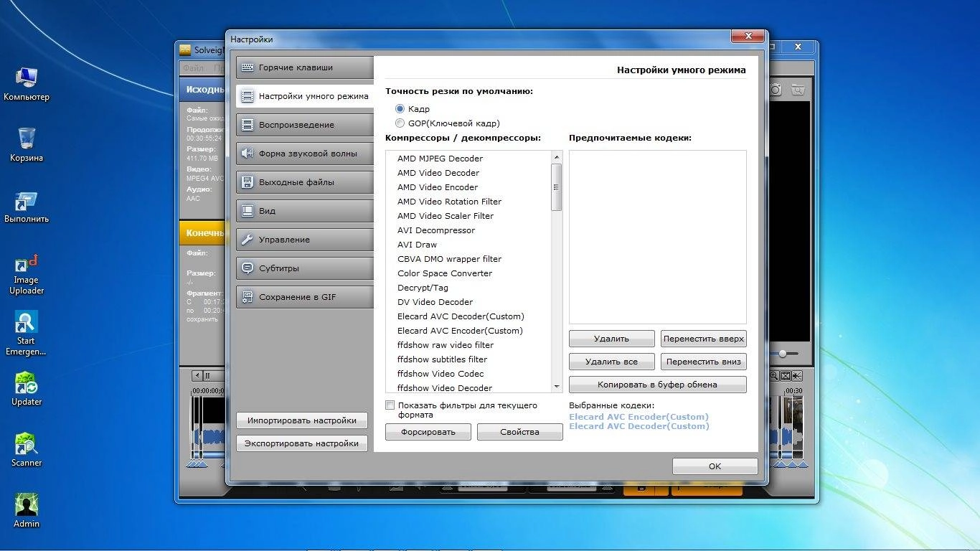Click the snapshot camera icon in SolveigMM window
Image resolution: width=980 pixels, height=551 pixels.
(x=776, y=90)
